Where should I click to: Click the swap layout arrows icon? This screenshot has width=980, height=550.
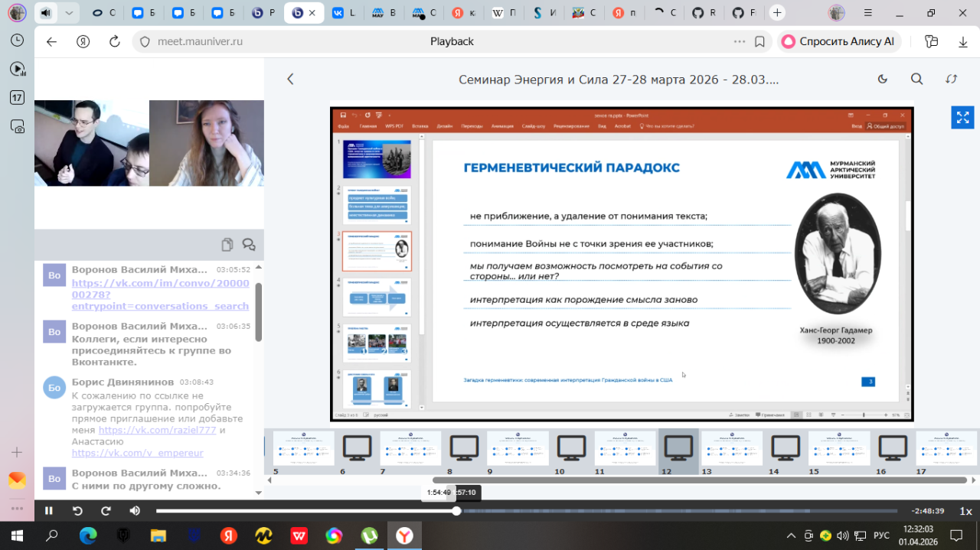pyautogui.click(x=952, y=79)
